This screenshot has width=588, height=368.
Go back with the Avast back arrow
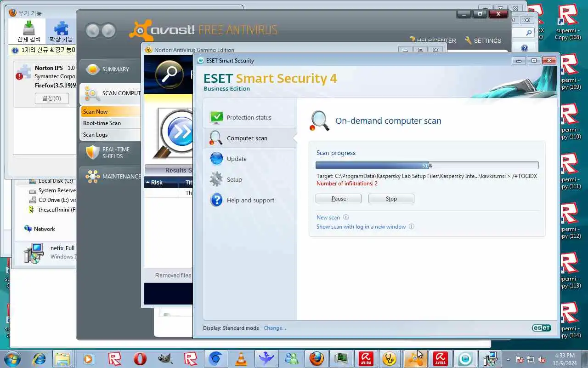(x=93, y=31)
